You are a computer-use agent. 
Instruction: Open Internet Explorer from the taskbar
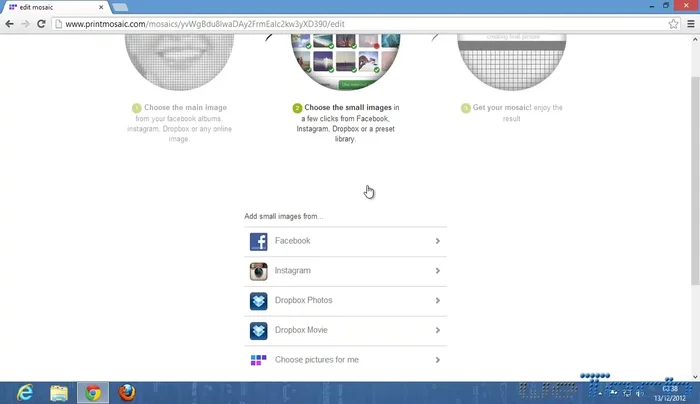coord(24,392)
